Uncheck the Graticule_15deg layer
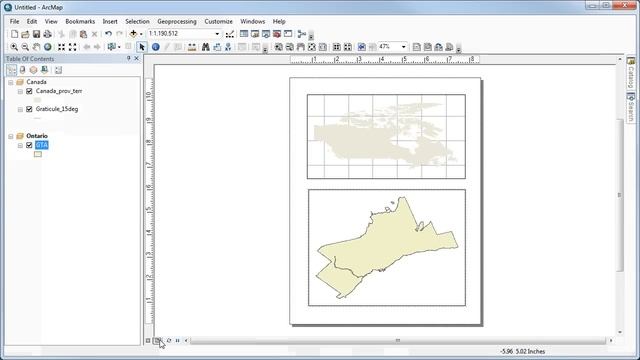Image resolution: width=640 pixels, height=360 pixels. pos(29,109)
